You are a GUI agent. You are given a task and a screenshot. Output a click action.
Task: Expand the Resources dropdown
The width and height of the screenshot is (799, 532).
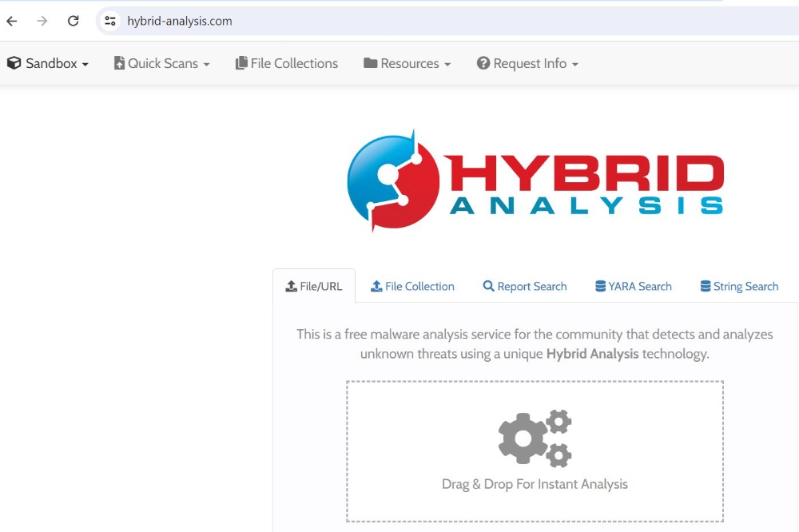click(x=407, y=64)
